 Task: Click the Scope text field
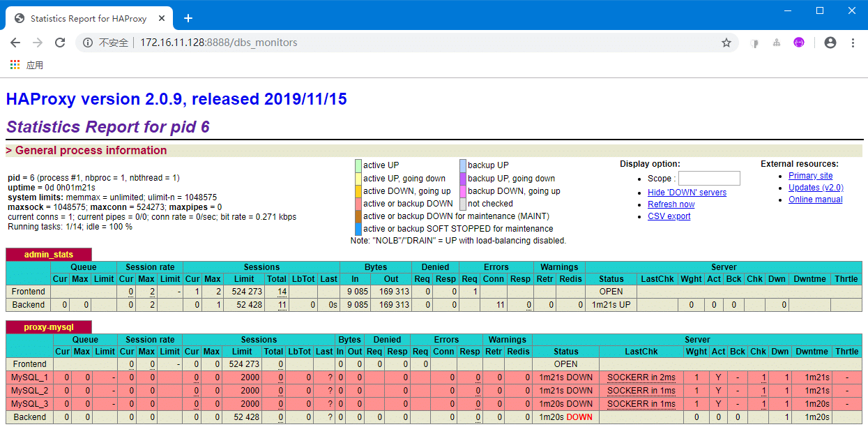point(709,179)
